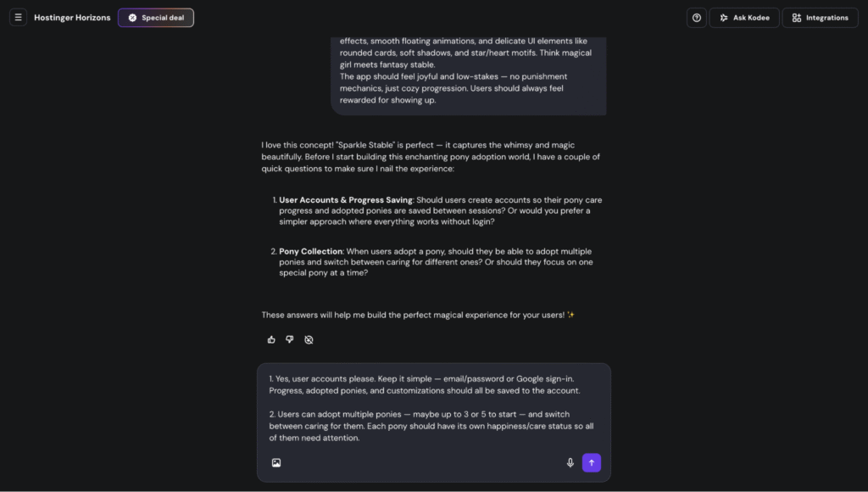Click the Kodee sparkle icon in Ask Kodee

725,17
